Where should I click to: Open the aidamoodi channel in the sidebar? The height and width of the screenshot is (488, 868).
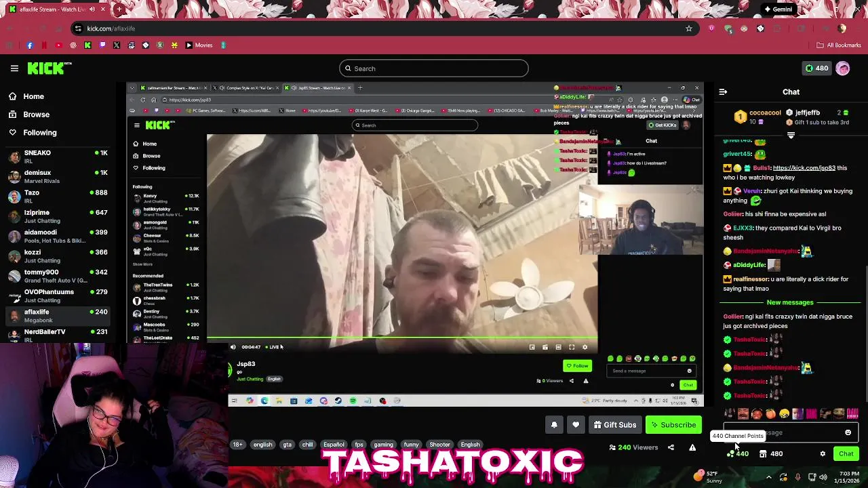(x=58, y=236)
